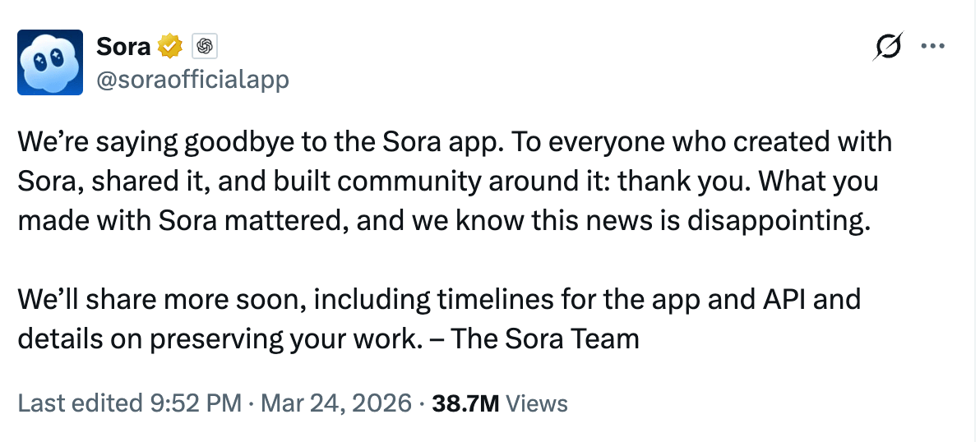Open the @soraofficialapp handle link
Viewport: 980px width, 442px height.
(x=192, y=81)
